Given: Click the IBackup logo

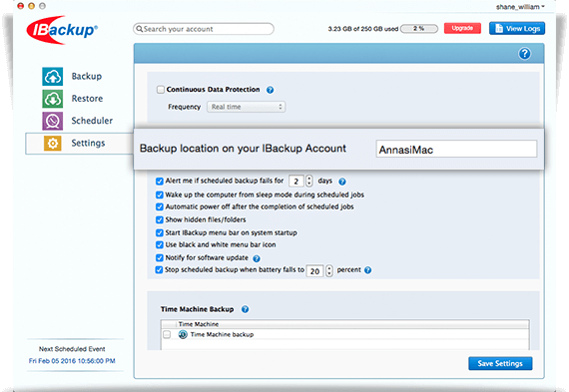Looking at the screenshot, I should (62, 30).
